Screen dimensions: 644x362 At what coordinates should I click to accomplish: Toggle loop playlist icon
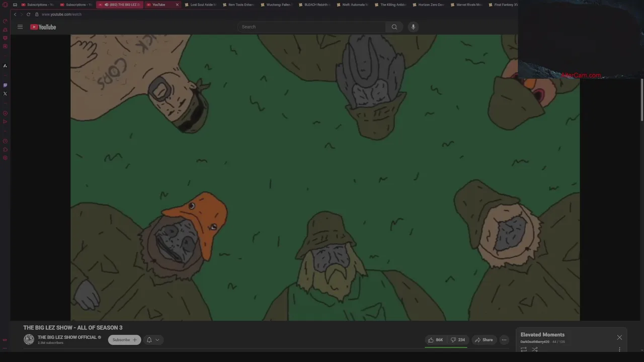click(524, 349)
